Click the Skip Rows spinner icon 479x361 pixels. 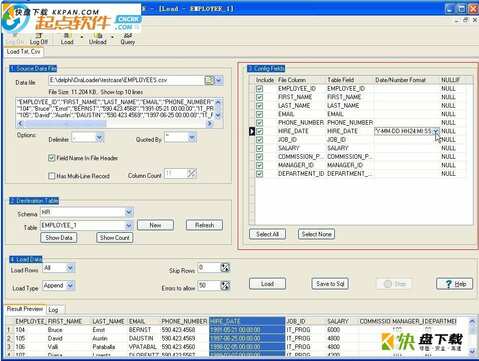tap(225, 267)
